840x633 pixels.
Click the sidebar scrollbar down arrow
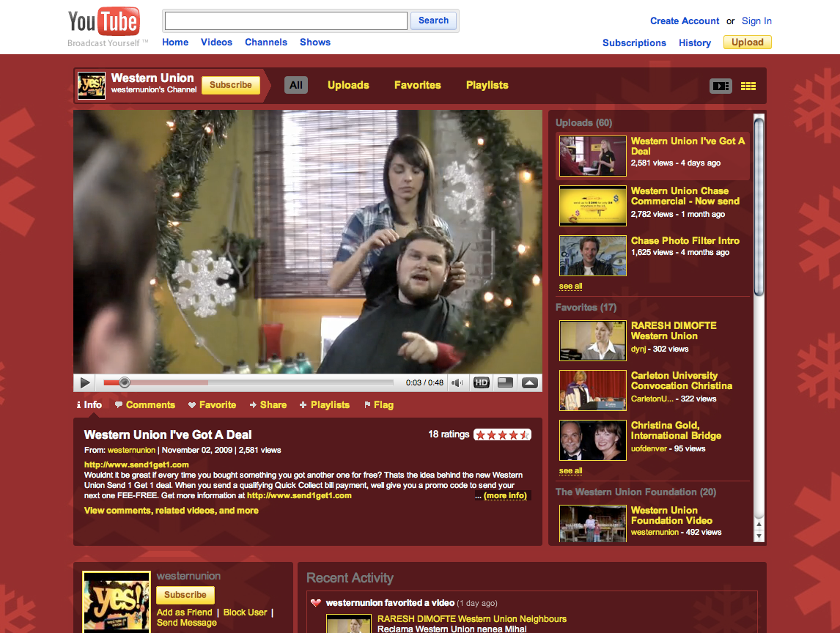click(759, 536)
